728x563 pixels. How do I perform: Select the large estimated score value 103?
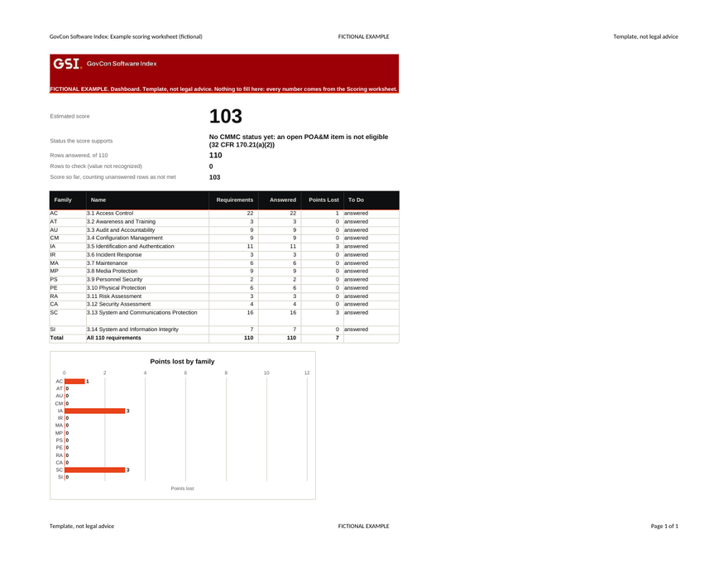pyautogui.click(x=226, y=116)
